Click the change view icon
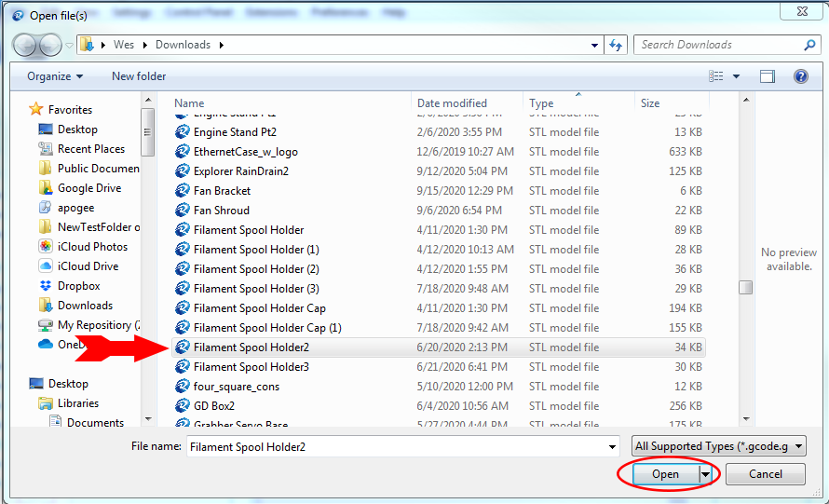The width and height of the screenshot is (829, 504). 716,76
